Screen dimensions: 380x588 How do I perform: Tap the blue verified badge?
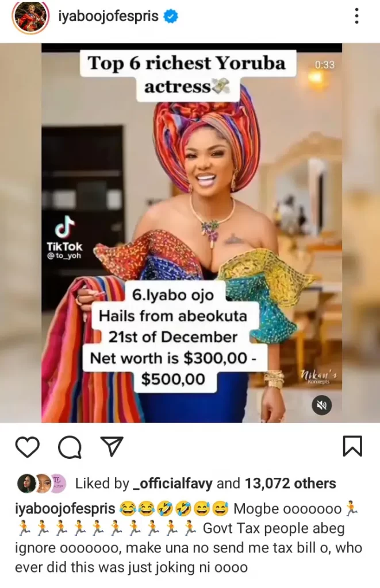[x=171, y=16]
